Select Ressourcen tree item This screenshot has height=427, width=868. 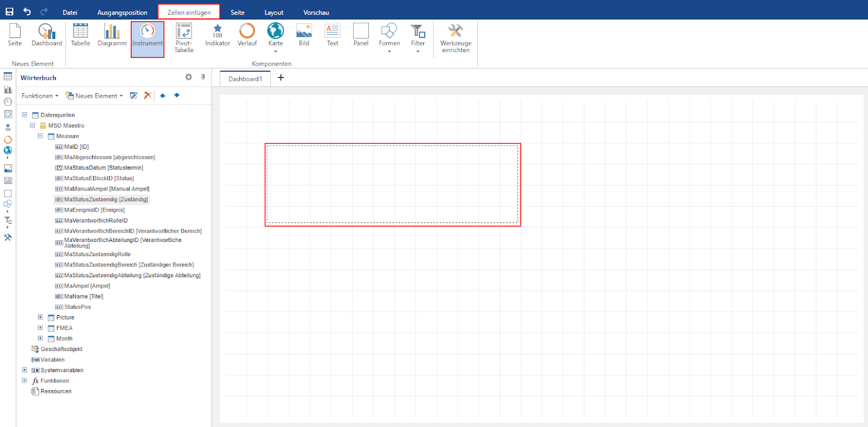point(52,391)
